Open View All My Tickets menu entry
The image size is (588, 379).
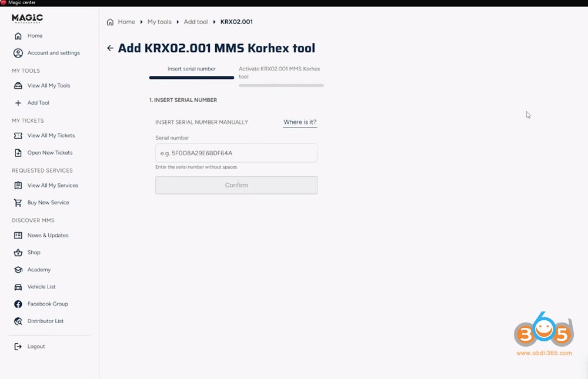point(51,136)
